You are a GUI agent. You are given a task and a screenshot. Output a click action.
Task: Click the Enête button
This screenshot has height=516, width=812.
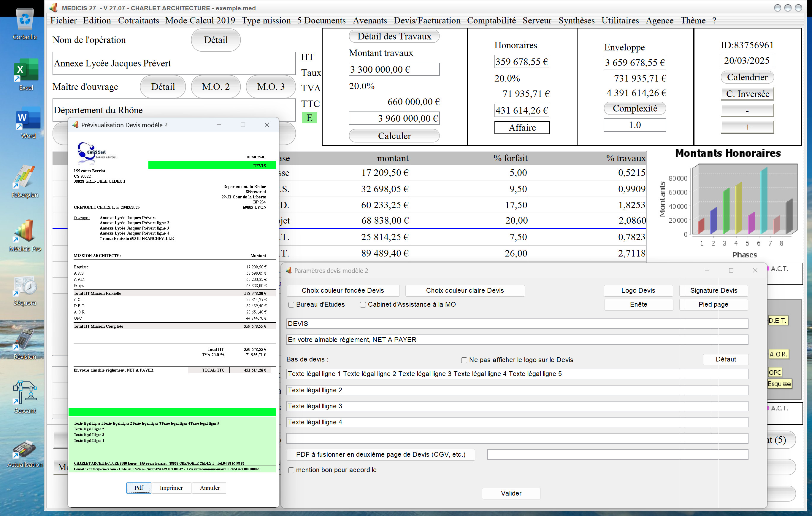[638, 304]
